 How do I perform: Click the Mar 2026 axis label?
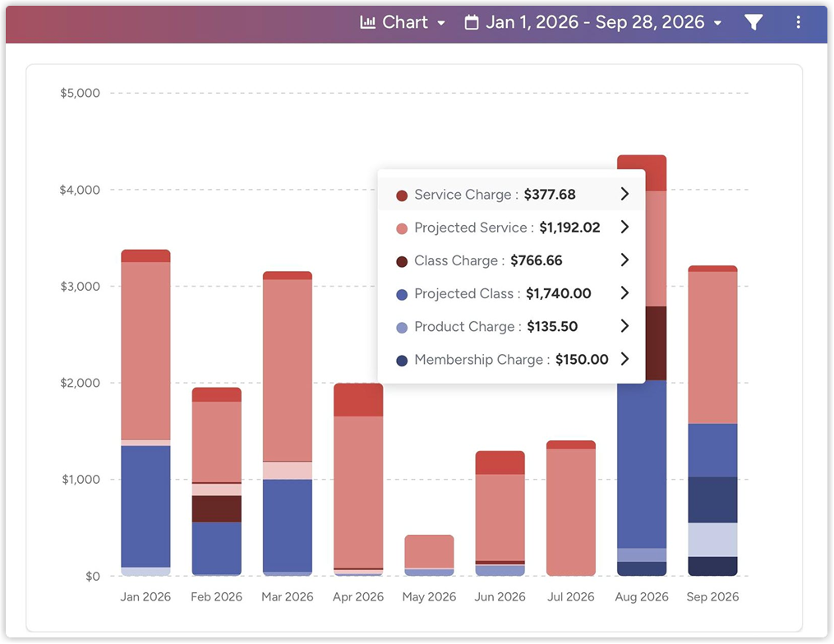pos(288,596)
